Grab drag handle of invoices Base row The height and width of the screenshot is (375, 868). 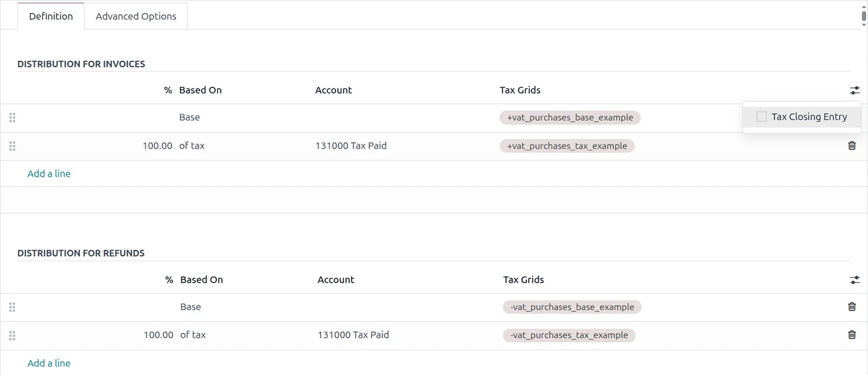click(x=12, y=117)
